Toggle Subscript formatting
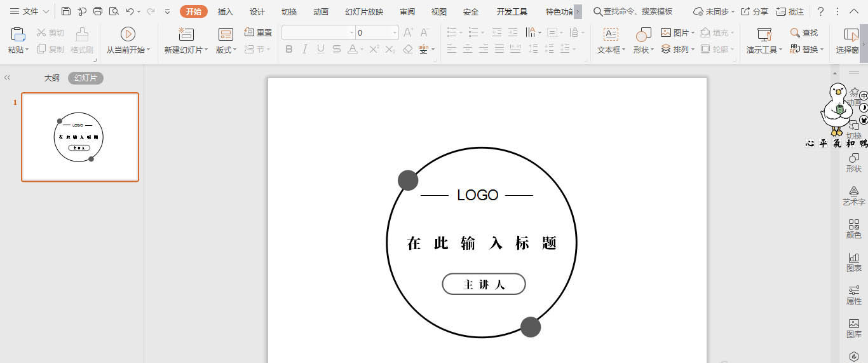 [x=390, y=49]
